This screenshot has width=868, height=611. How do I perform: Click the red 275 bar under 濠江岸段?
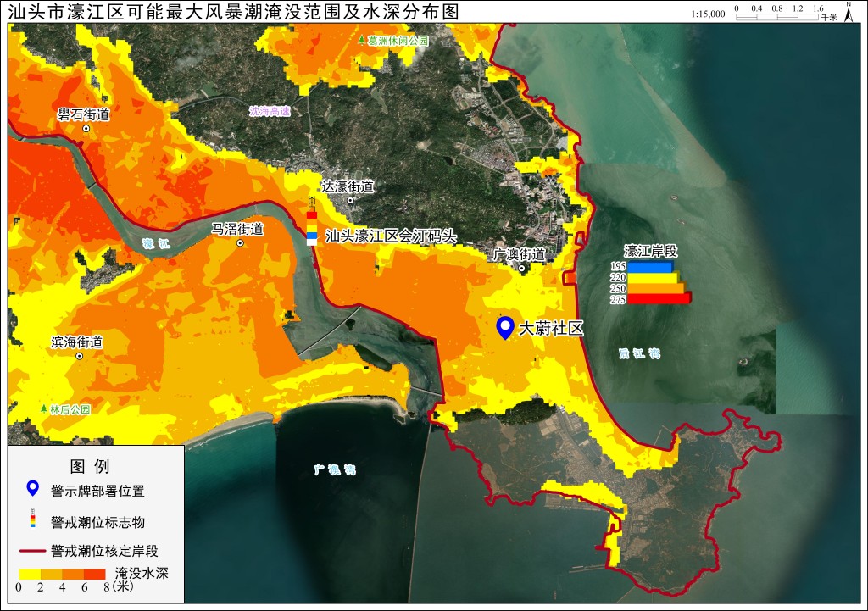coord(659,299)
